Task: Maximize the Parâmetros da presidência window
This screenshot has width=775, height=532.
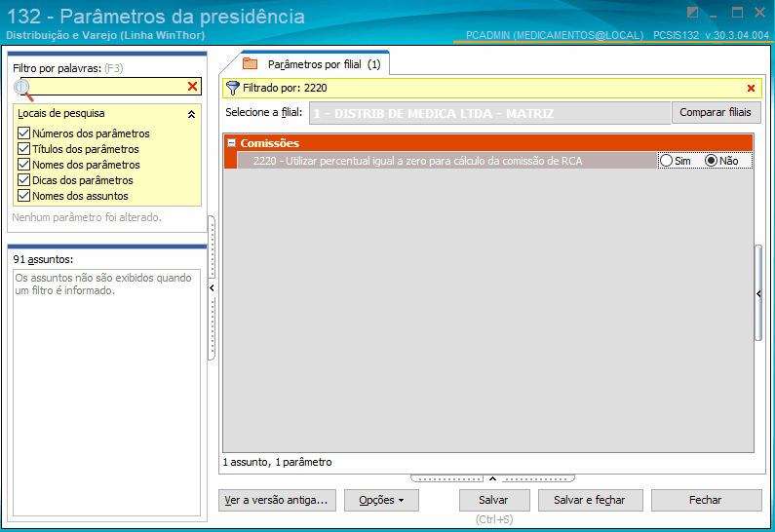Action: point(737,13)
